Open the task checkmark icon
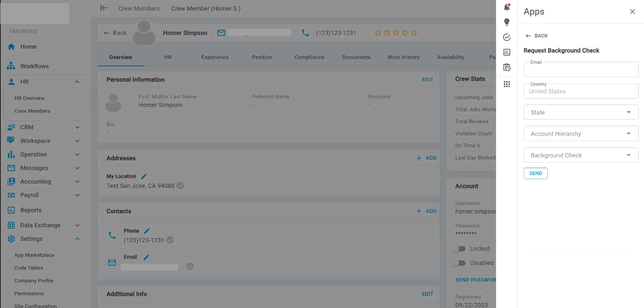Viewport: 644px width, 308px height. pyautogui.click(x=507, y=37)
